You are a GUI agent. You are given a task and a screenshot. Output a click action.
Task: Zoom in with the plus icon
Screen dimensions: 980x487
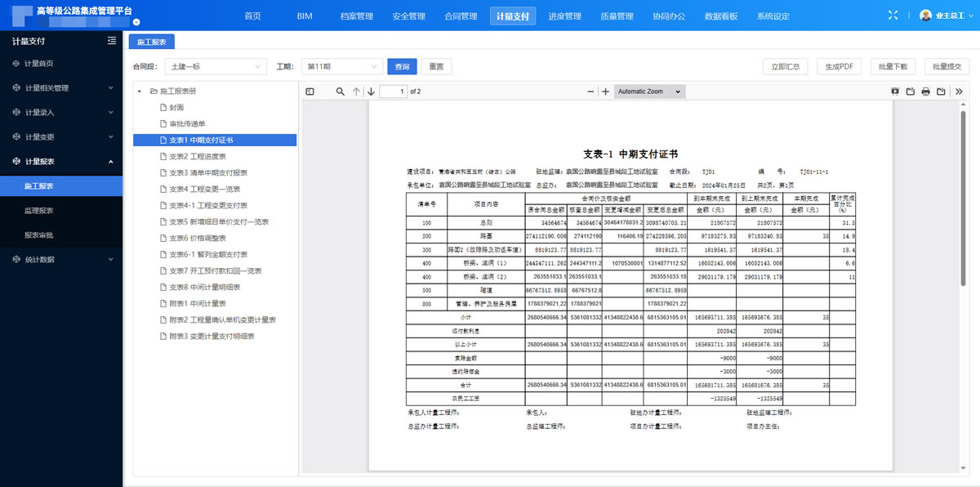click(605, 92)
